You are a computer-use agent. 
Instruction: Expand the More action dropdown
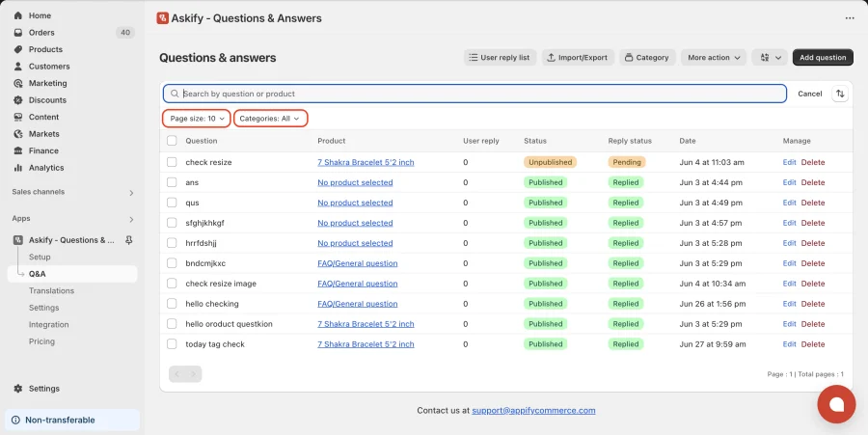[714, 58]
